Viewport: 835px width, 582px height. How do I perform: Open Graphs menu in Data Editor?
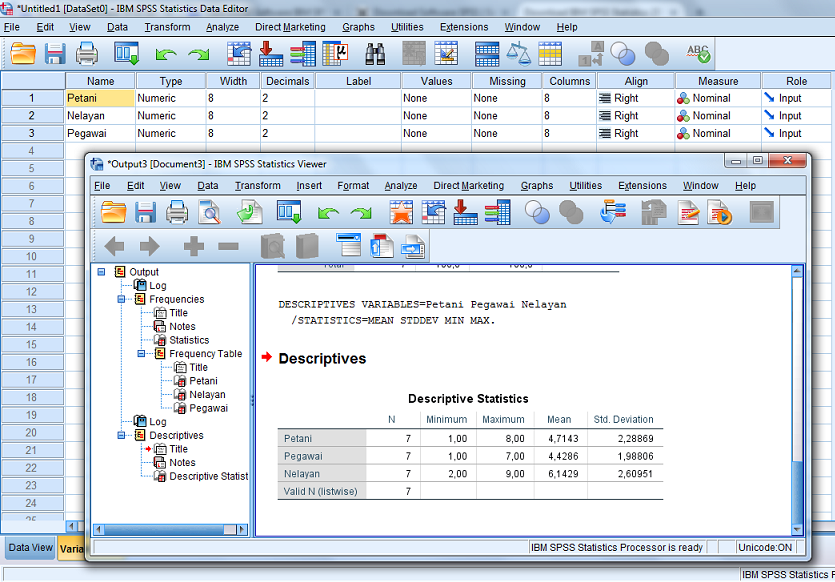point(358,27)
